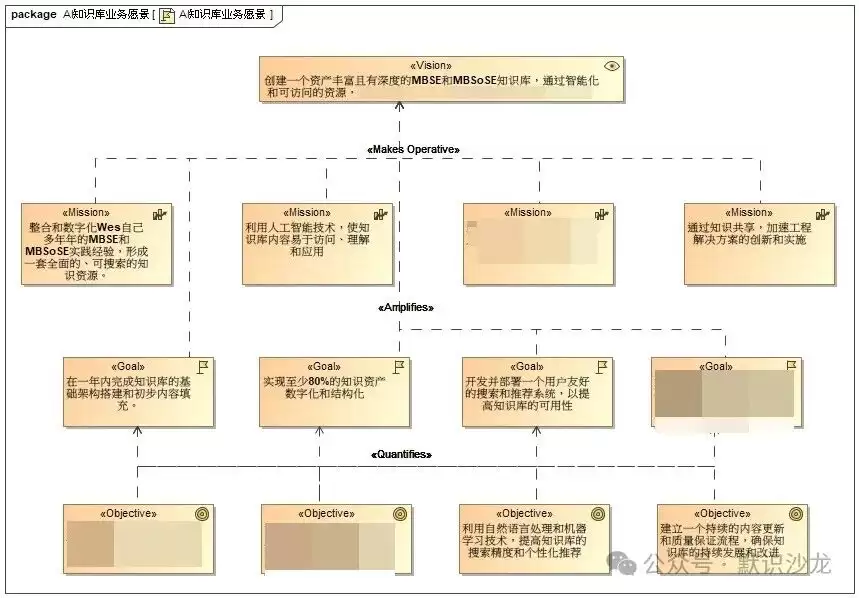Viewport: 859px width, 598px height.
Task: Click the eye icon in Vision block
Action: point(611,66)
